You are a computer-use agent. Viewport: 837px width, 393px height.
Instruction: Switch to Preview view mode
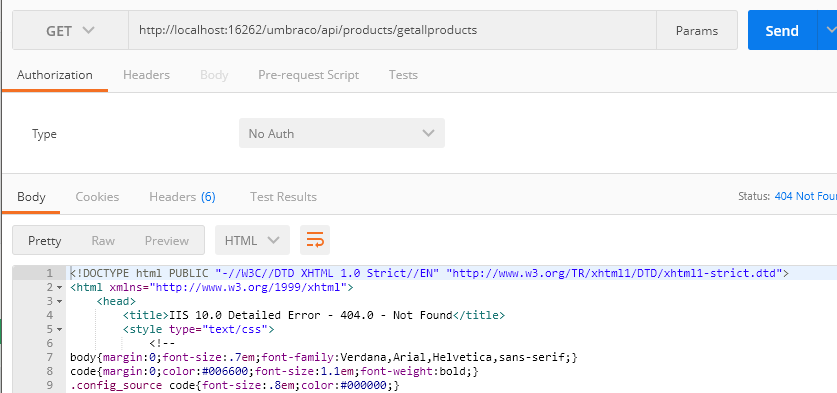(167, 241)
